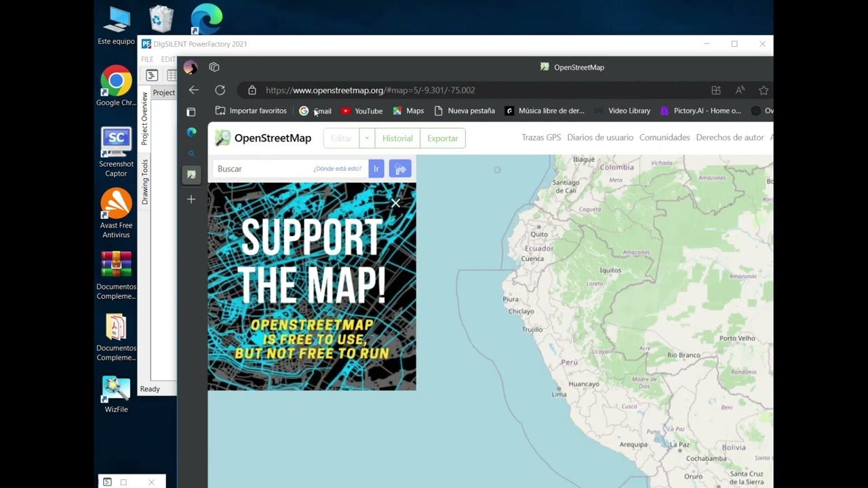Select Edge icon tab in vertical tabs
This screenshot has width=868, height=488.
pos(191,132)
